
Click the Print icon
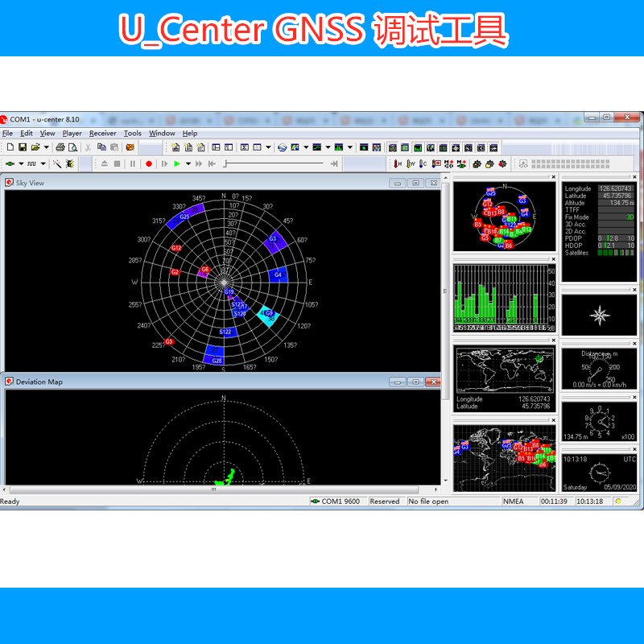[x=60, y=147]
